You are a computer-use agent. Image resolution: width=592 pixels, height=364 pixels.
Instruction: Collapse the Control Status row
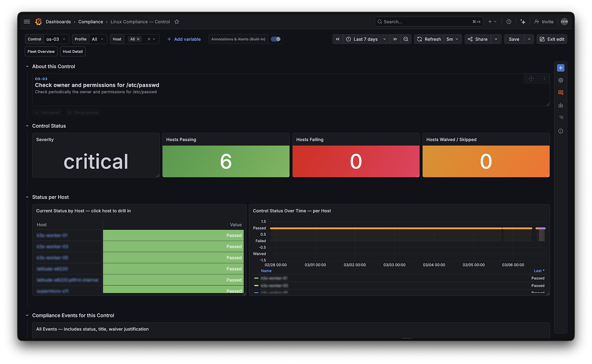tap(27, 126)
